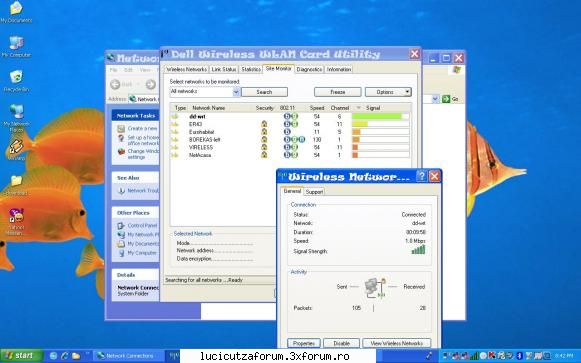Viewport: 581px width, 363px height.
Task: Click the Set up a home network icon
Action: 121,138
